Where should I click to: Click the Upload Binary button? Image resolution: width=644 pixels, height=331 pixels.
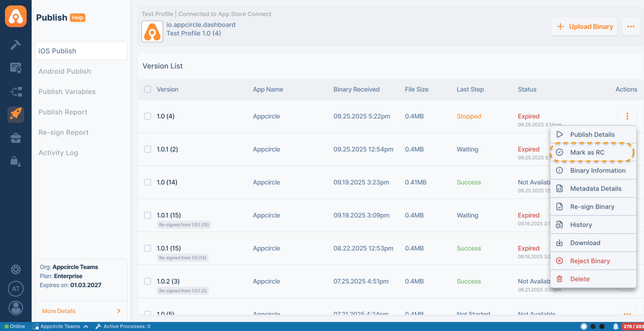pyautogui.click(x=584, y=27)
